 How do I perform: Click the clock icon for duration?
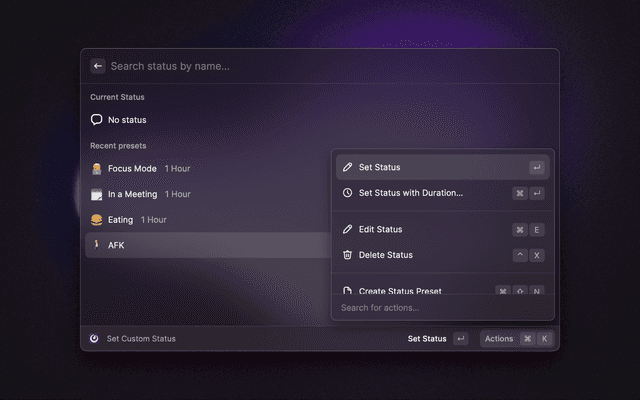[347, 193]
